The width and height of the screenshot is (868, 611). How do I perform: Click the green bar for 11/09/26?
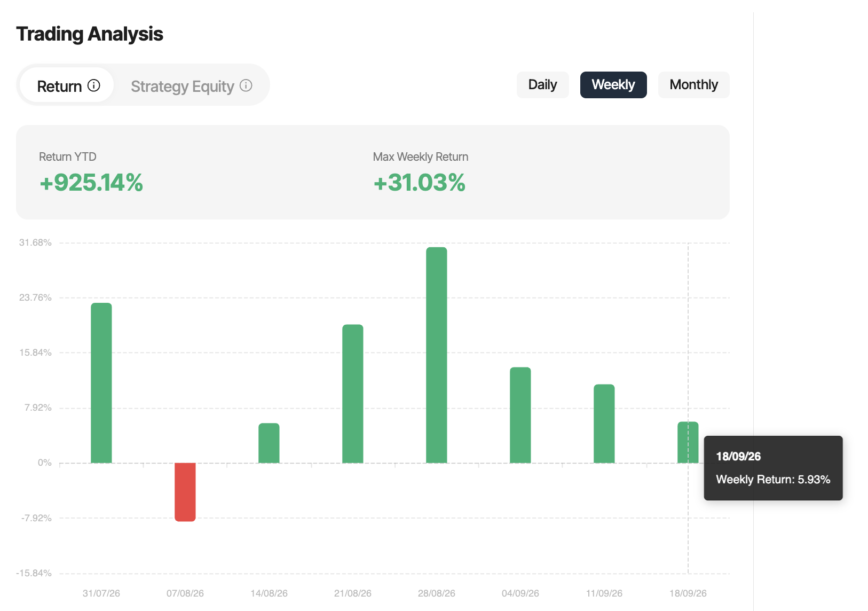(604, 424)
